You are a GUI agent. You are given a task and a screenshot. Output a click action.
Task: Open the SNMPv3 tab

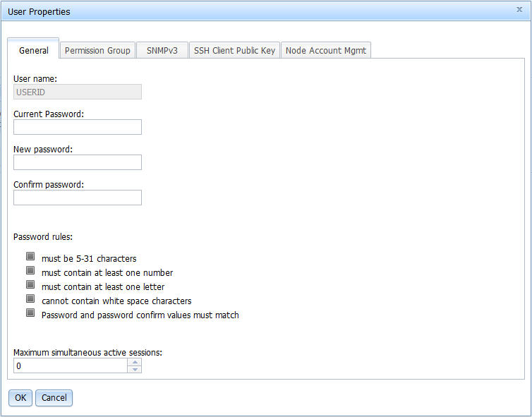[x=162, y=51]
